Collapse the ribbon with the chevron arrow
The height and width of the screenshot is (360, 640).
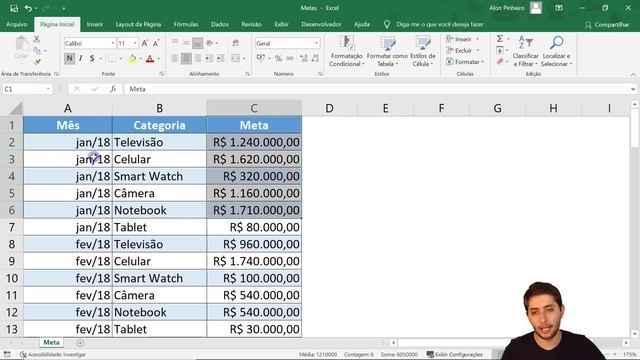tap(633, 75)
